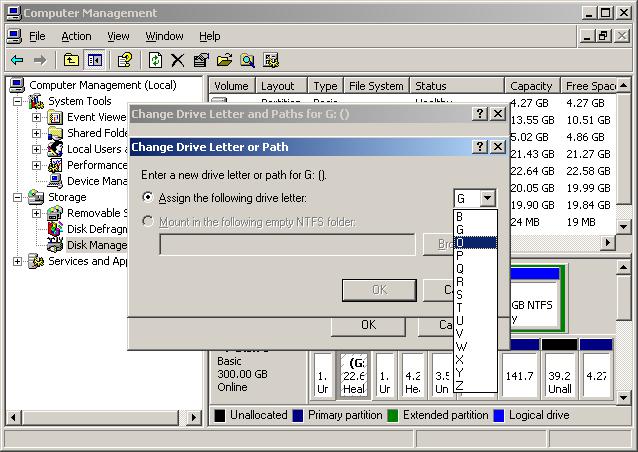This screenshot has width=638, height=452.
Task: Click the Delete X toolbar icon
Action: tap(178, 60)
